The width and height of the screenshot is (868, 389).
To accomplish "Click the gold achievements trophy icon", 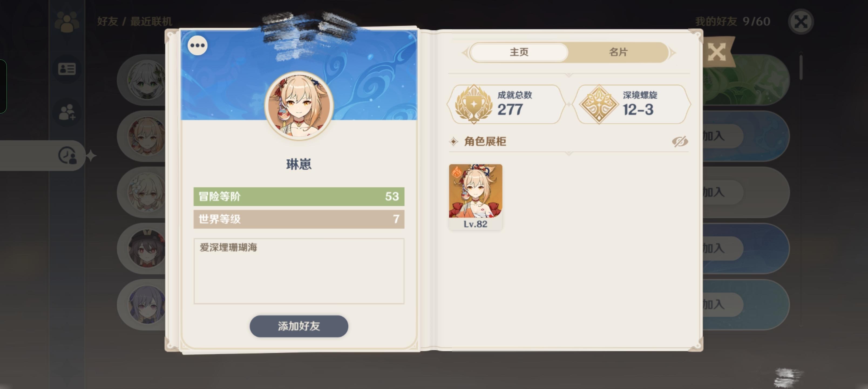I will click(x=473, y=104).
